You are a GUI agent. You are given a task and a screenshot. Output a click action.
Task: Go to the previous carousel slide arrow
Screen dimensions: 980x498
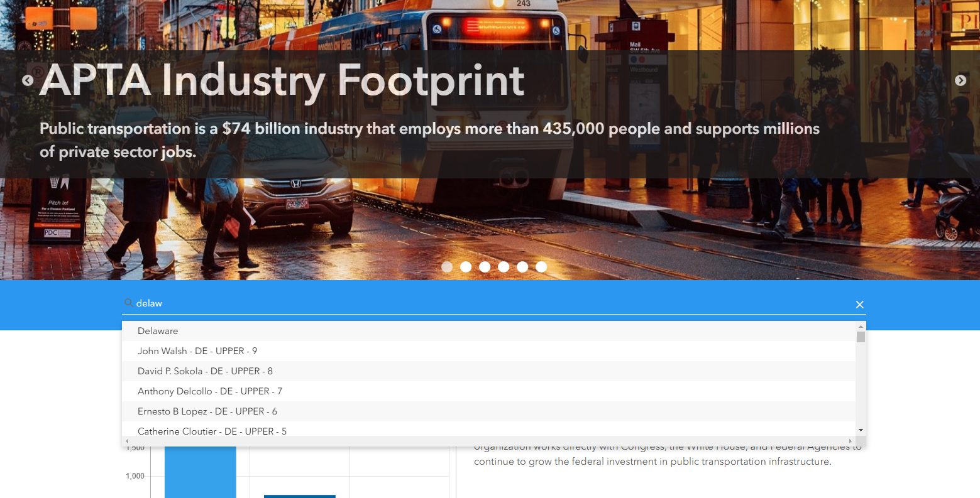point(28,80)
